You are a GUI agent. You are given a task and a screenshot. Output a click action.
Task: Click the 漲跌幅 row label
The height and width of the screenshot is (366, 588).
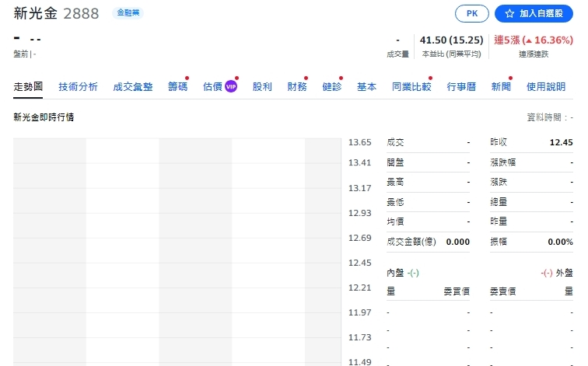point(503,162)
